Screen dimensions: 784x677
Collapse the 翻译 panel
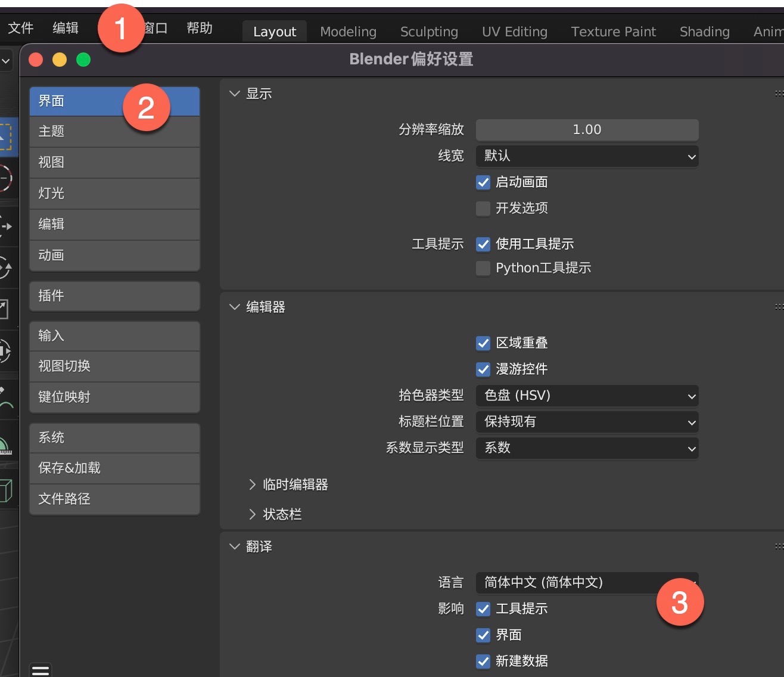tap(235, 546)
